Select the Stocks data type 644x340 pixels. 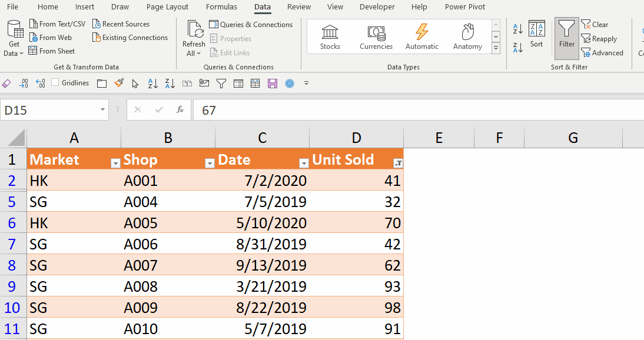tap(330, 36)
